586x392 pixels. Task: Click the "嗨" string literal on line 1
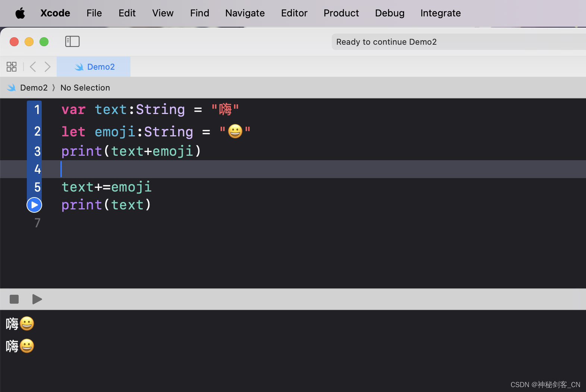(225, 110)
